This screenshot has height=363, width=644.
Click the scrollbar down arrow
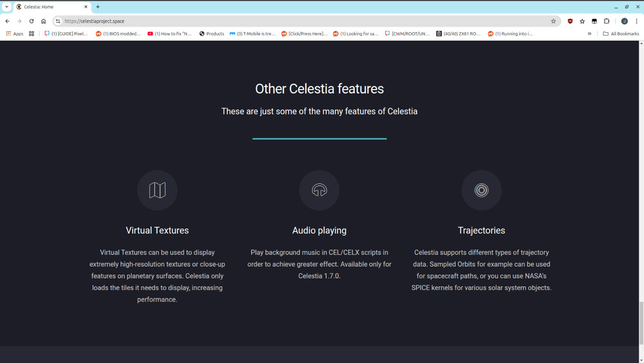point(641,360)
